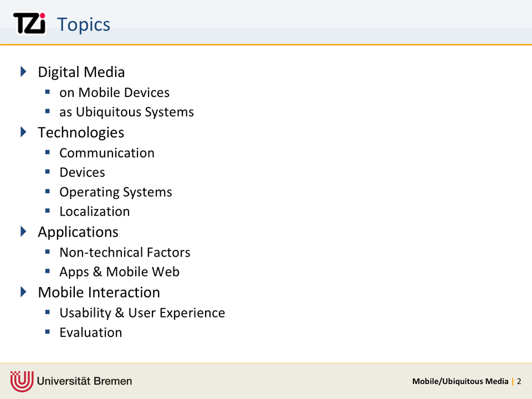Click the Mobile/Ubiquitous Media footer text
This screenshot has height=399, width=532.
[x=460, y=381]
